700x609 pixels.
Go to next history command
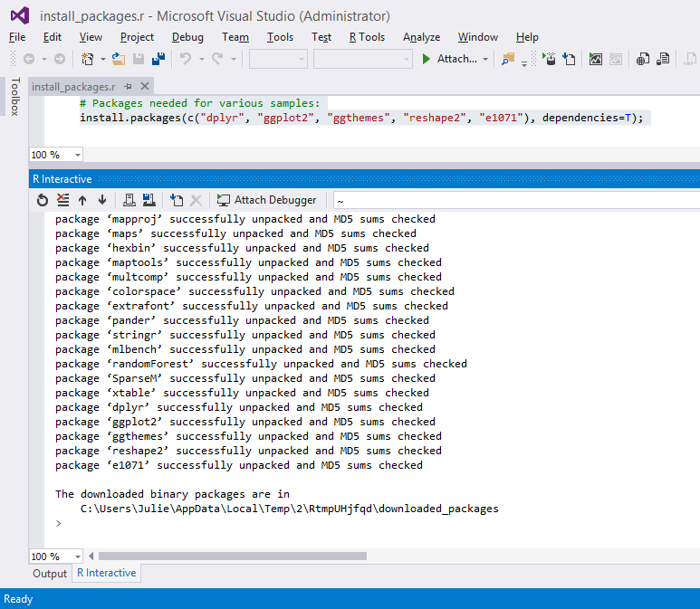point(102,200)
